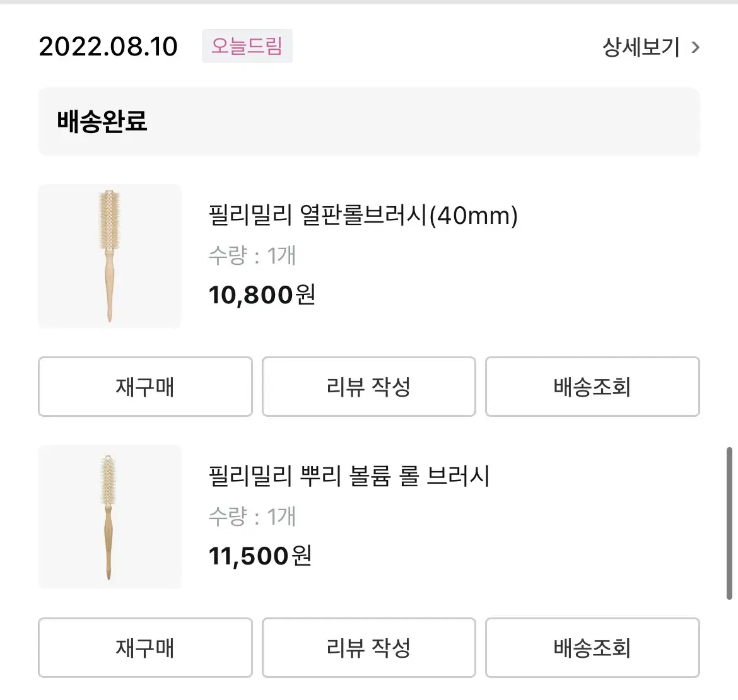This screenshot has width=738, height=700.
Task: Click 리뷰 작성 for the root volume brush
Action: tap(369, 648)
